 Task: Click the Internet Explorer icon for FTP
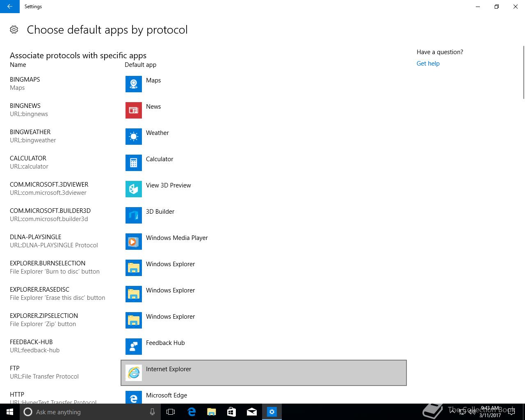coord(134,373)
